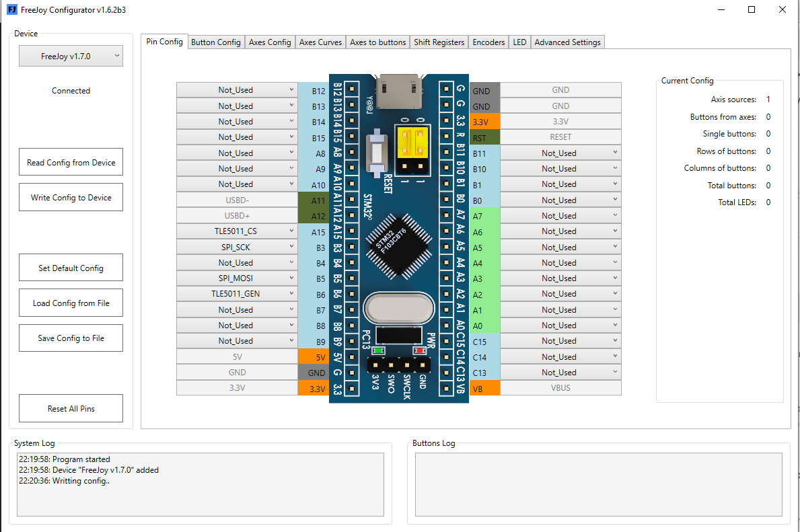Viewport: 800px width, 532px height.
Task: Click the STM32 F103C8T6 chip image
Action: (x=398, y=246)
